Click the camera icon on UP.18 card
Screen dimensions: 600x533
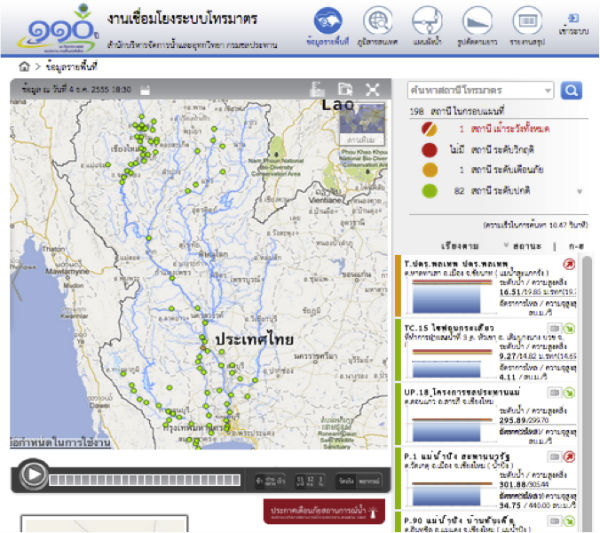[554, 393]
